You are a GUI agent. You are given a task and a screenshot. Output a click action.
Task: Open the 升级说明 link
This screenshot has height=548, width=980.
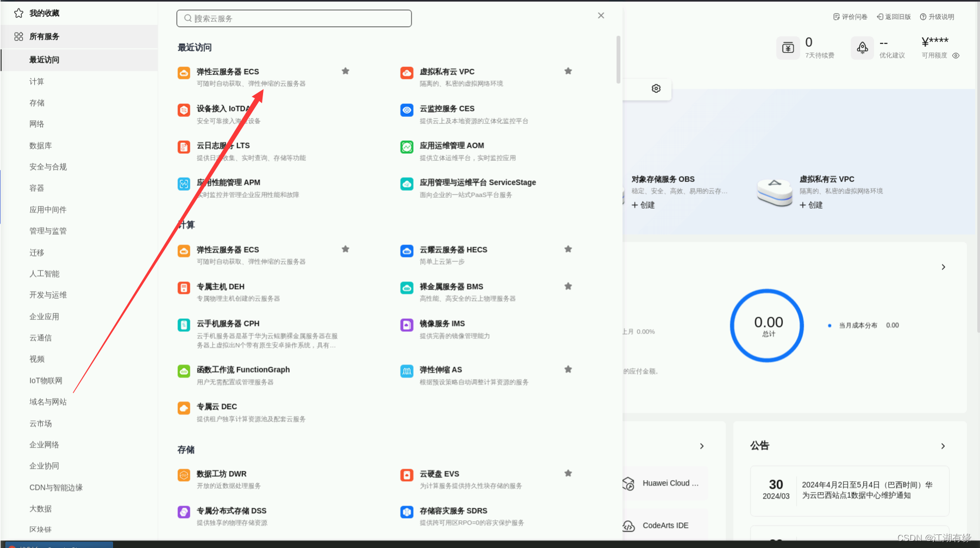point(937,17)
